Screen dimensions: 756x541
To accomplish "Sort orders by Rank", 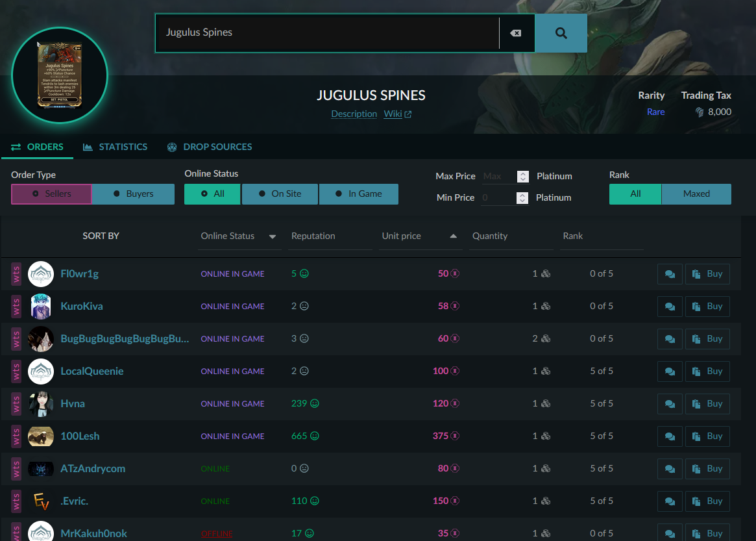I will [602, 236].
